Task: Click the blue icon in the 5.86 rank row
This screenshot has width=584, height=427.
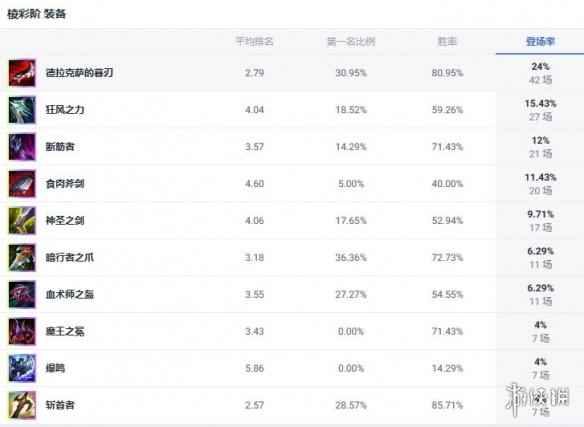Action: (x=22, y=368)
